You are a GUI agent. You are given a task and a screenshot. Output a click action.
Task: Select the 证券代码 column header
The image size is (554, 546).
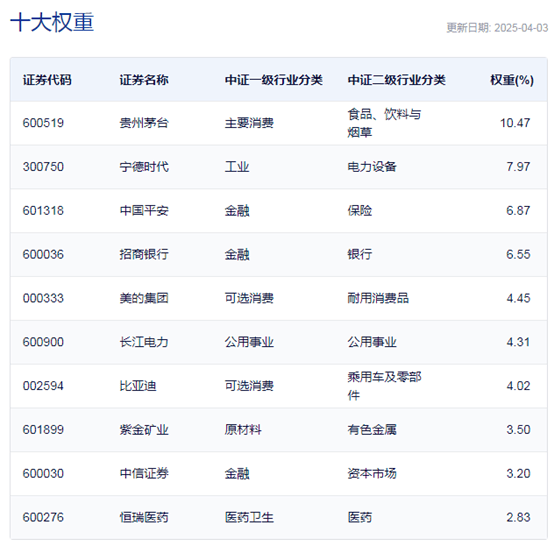pos(47,80)
